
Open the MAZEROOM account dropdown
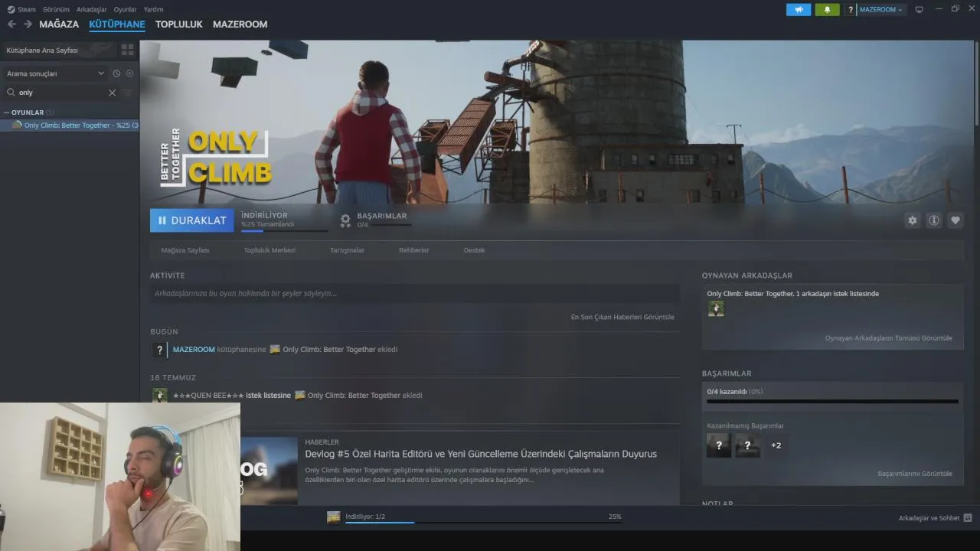[x=881, y=9]
